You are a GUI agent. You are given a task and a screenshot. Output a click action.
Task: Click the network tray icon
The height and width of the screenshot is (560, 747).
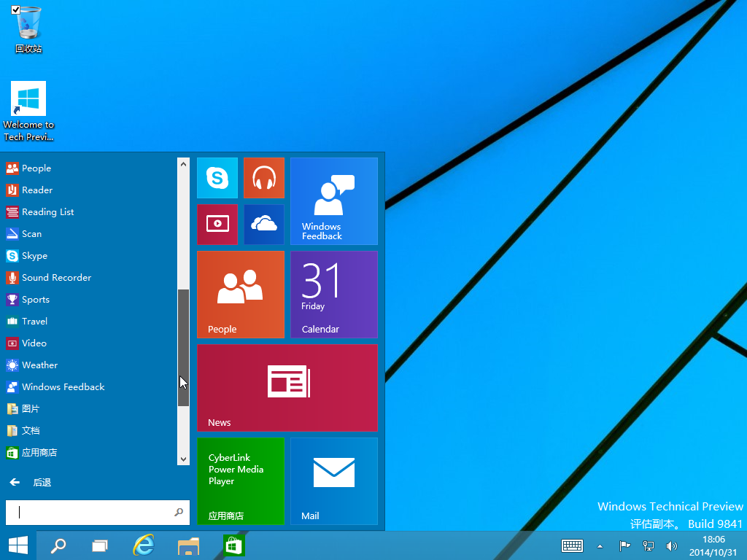(648, 545)
